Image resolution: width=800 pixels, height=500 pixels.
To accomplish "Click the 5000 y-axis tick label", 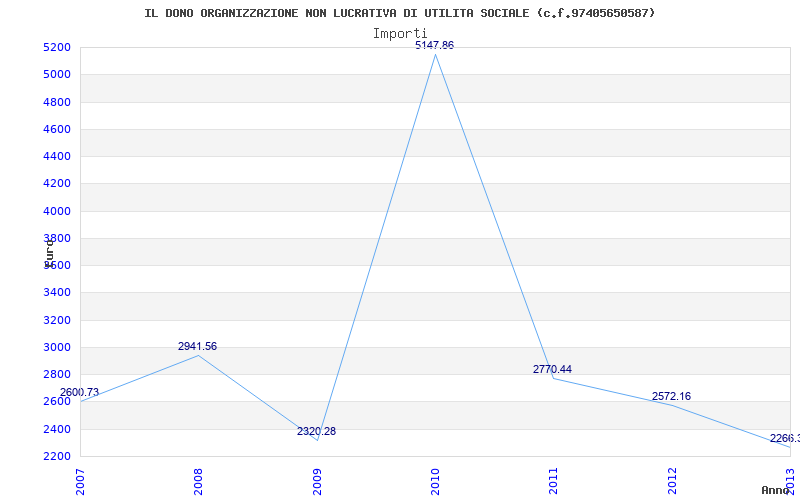I will pos(55,75).
